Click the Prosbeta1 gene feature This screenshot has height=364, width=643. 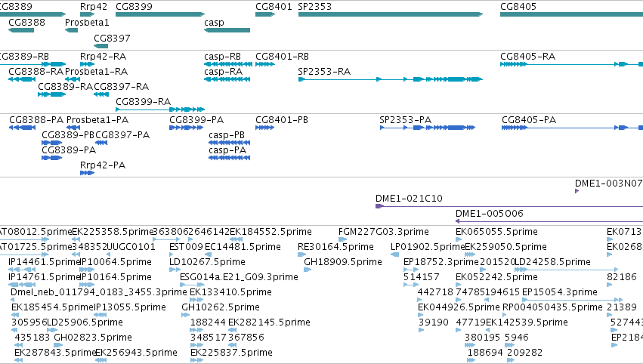pyautogui.click(x=71, y=30)
